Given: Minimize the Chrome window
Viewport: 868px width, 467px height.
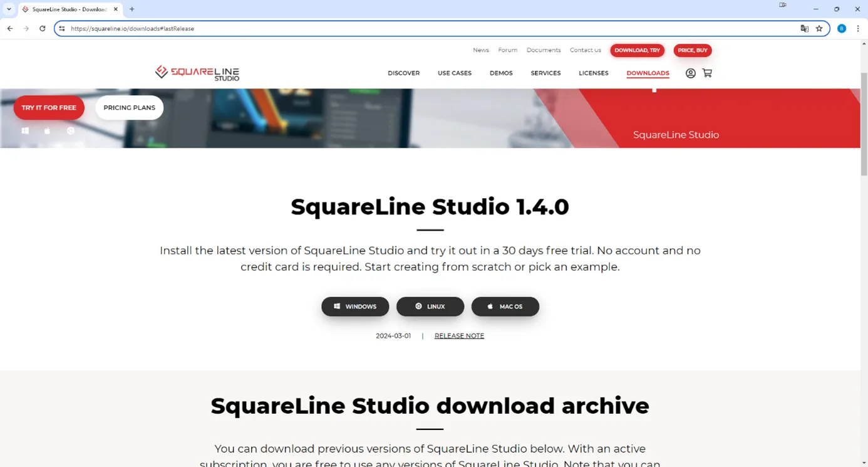Looking at the screenshot, I should (815, 9).
